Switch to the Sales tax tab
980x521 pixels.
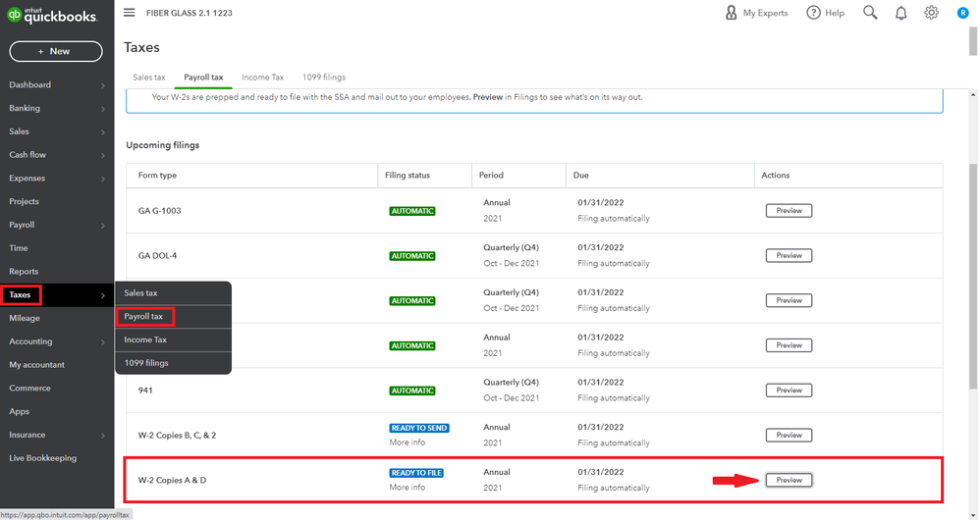(149, 77)
